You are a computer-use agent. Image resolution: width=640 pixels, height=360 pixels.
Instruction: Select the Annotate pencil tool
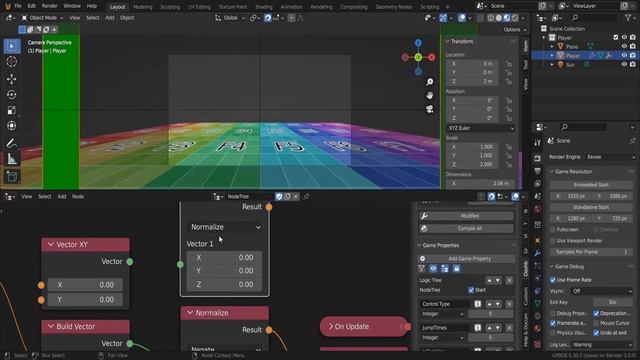12,143
